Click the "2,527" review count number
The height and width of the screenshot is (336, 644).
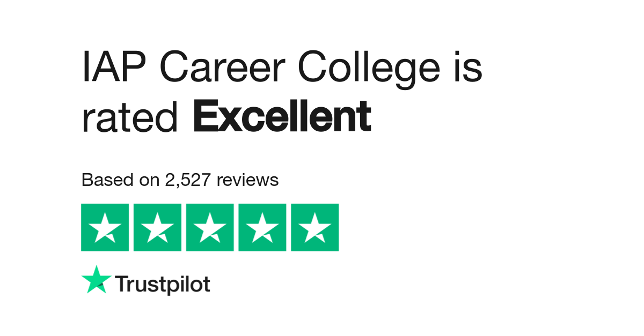pos(188,180)
